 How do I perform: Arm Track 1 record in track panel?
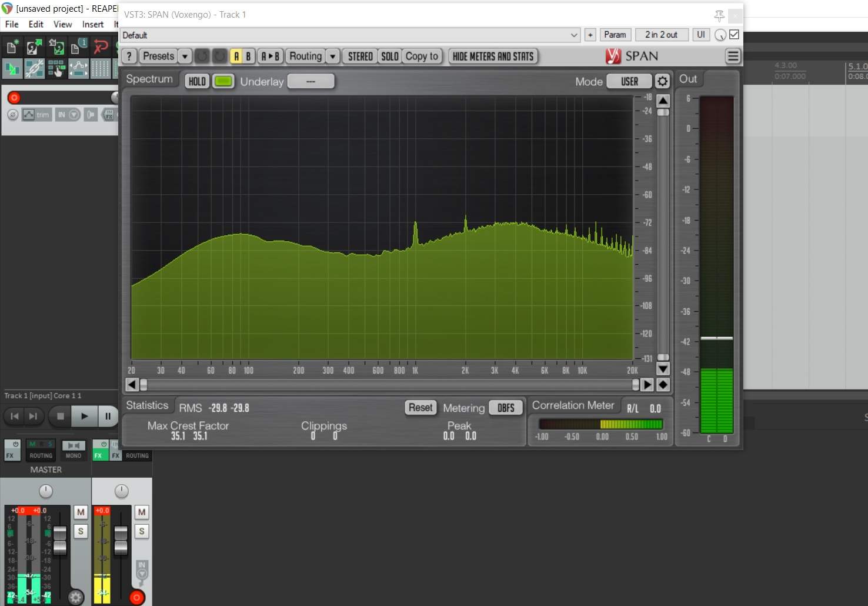(14, 98)
